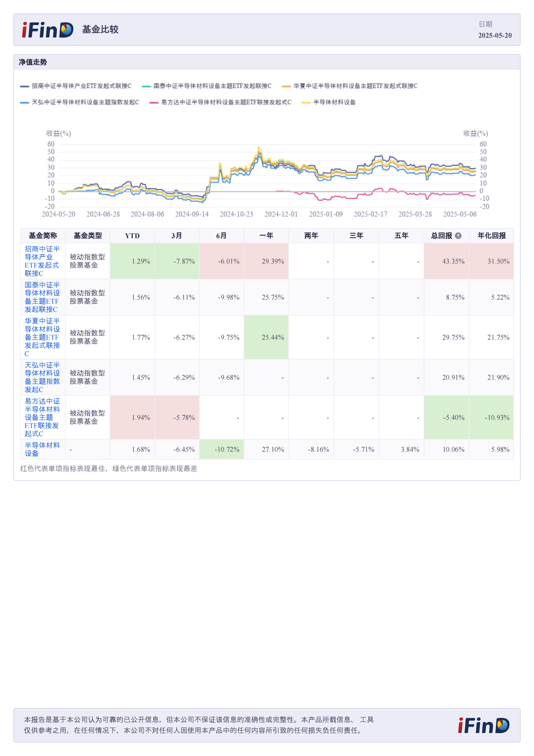Click the 两年 column header

point(311,236)
